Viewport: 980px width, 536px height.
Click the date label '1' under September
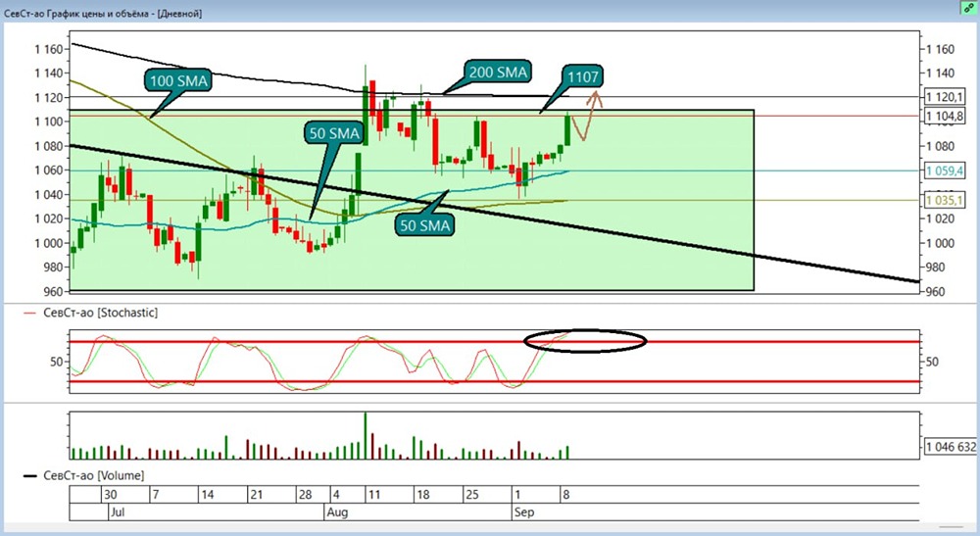[517, 495]
